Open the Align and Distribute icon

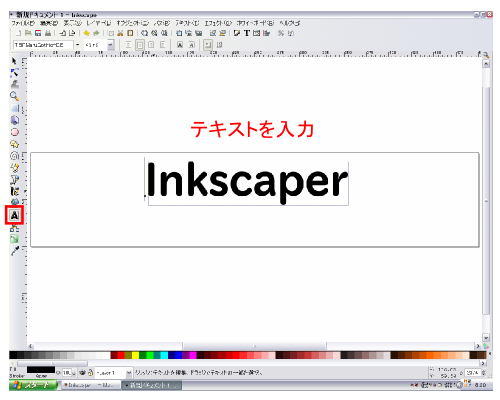coord(266,33)
